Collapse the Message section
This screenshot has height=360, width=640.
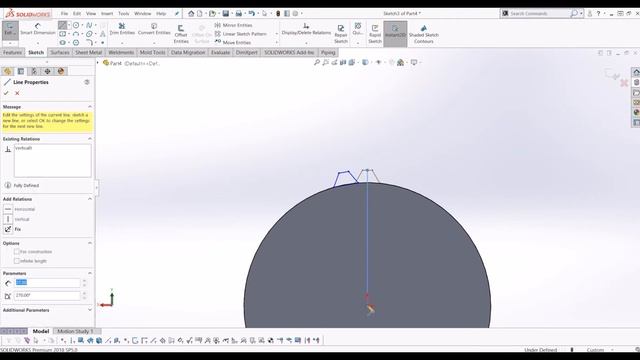90,107
